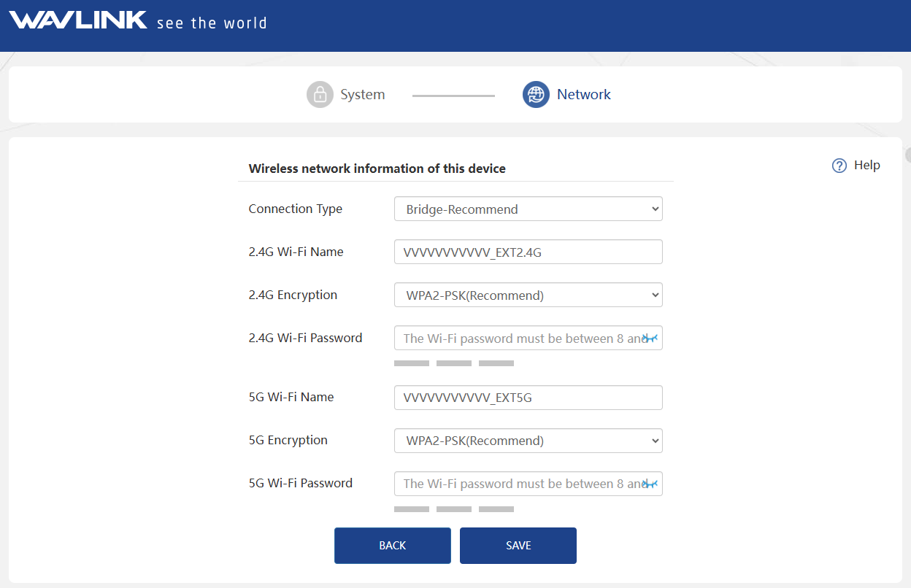Click into the 5G Wi-Fi Password field
Screen dimensions: 911x588
tap(518, 484)
